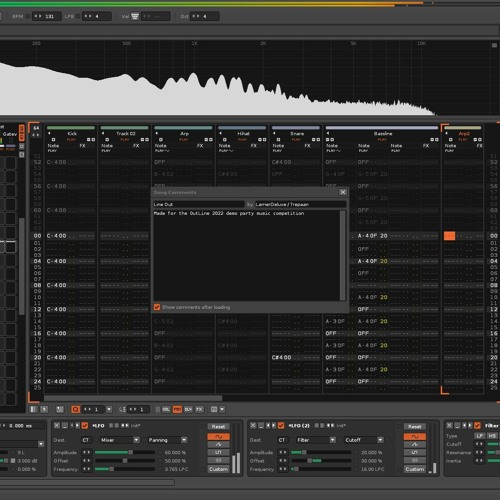Click the Amplitude slider in first LFO device
Image resolution: width=500 pixels, height=500 pixels.
[125, 452]
